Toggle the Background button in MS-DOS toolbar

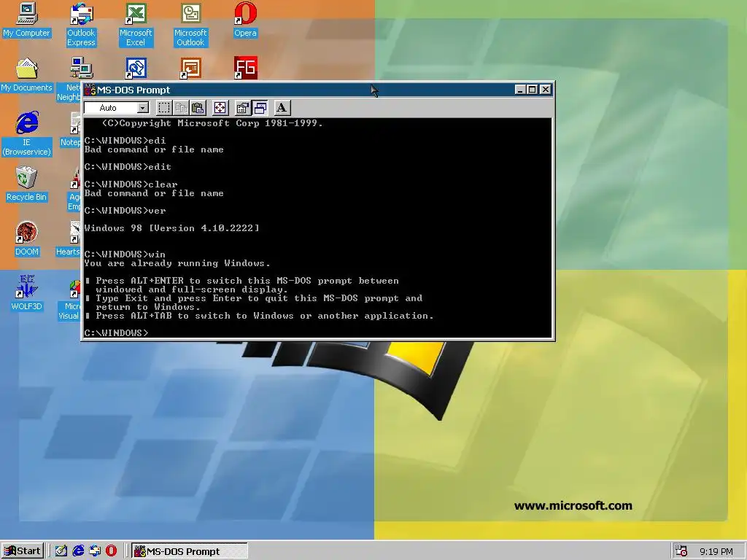pos(260,108)
